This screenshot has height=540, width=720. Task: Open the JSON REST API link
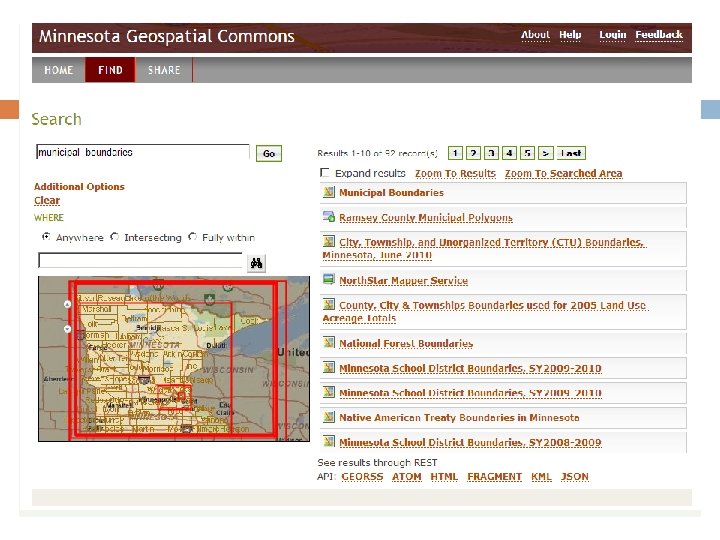(574, 477)
